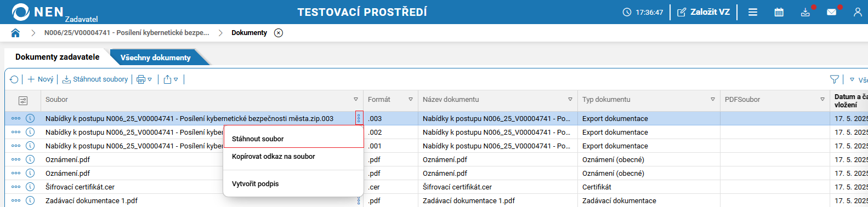Switch to the Všechny dokumenty tab
Image resolution: width=868 pixels, height=207 pixels.
[x=156, y=58]
